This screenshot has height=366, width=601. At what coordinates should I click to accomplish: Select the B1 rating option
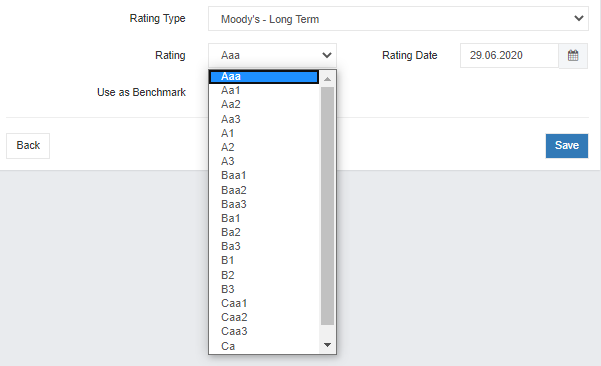pyautogui.click(x=264, y=261)
